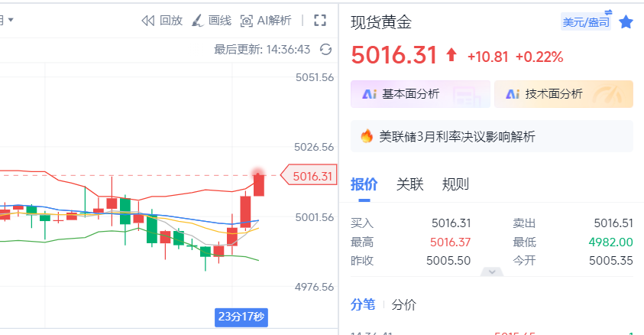Switch to the 关联 tab
Image resolution: width=644 pixels, height=335 pixels.
click(x=409, y=184)
